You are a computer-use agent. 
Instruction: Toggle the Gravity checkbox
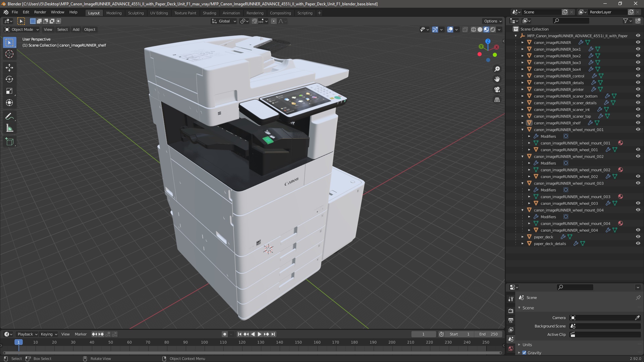pyautogui.click(x=524, y=353)
